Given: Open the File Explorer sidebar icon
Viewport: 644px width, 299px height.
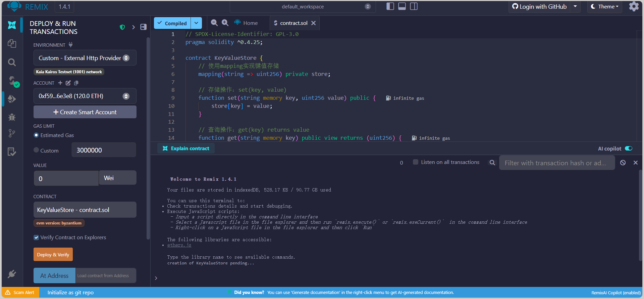Looking at the screenshot, I should (x=12, y=44).
